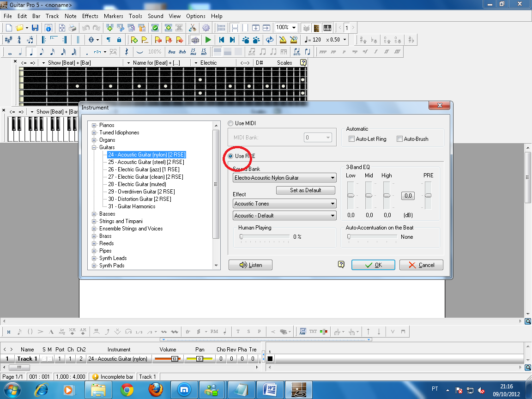Add the tie (slur) symbol
Viewport: 532px width, 399px height.
point(139,52)
